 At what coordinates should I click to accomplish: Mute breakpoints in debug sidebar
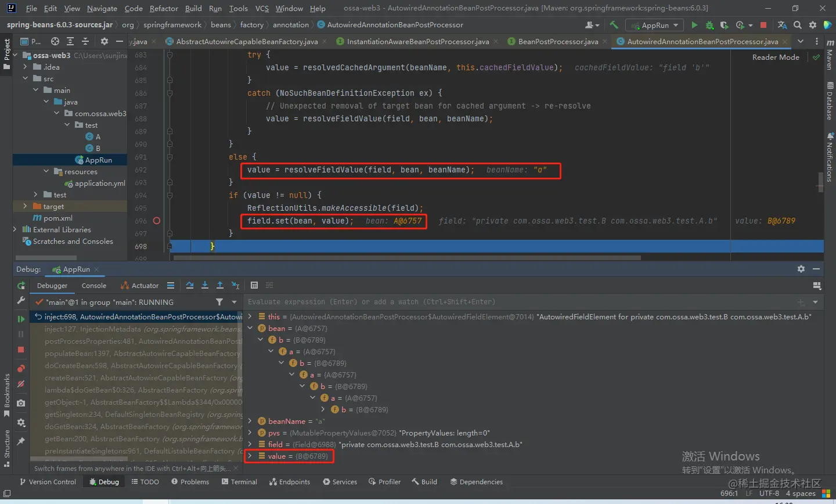pos(21,384)
